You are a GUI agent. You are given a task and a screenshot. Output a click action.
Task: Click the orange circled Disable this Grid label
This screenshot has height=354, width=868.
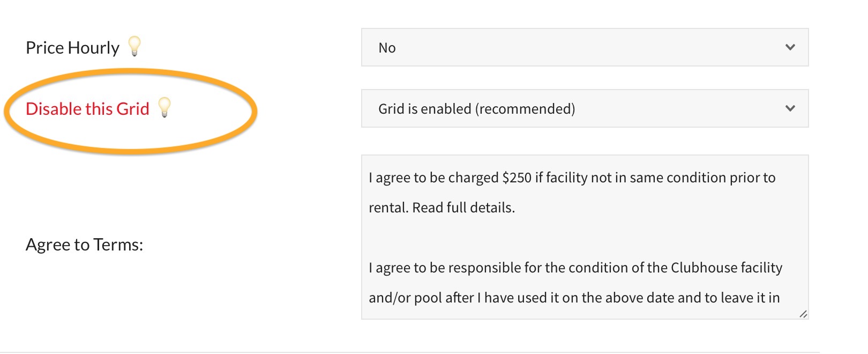(87, 108)
